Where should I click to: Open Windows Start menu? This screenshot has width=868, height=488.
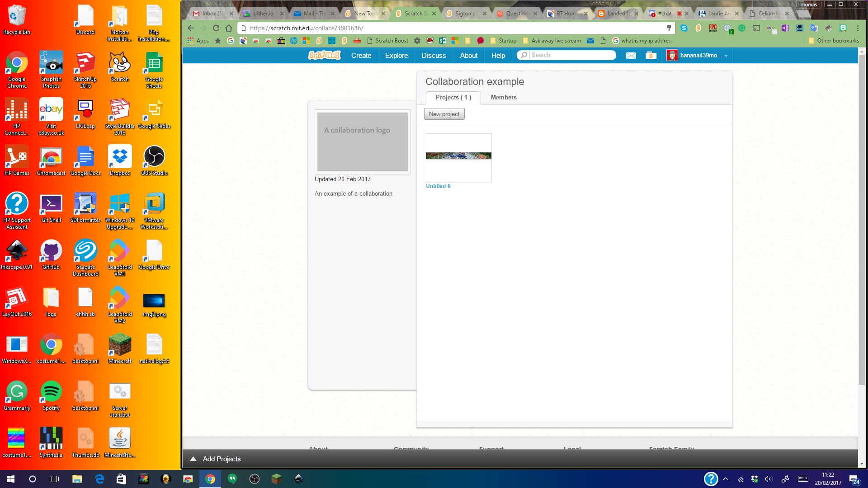(x=11, y=479)
